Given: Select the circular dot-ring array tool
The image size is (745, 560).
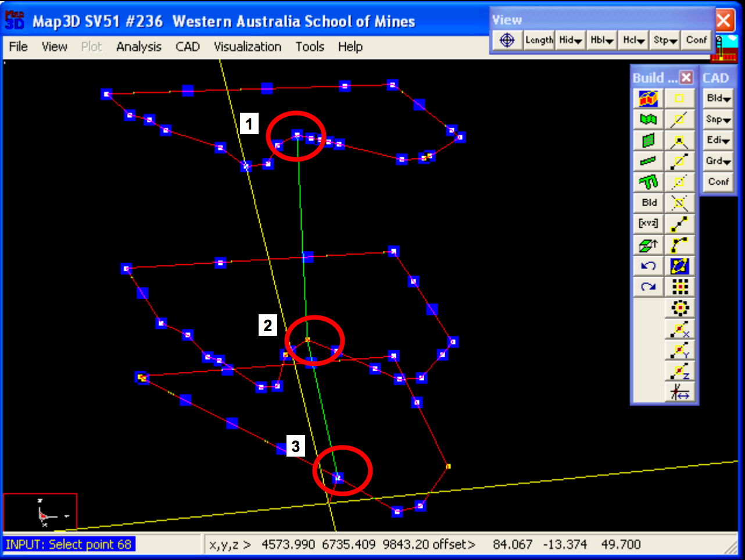Looking at the screenshot, I should (x=679, y=308).
